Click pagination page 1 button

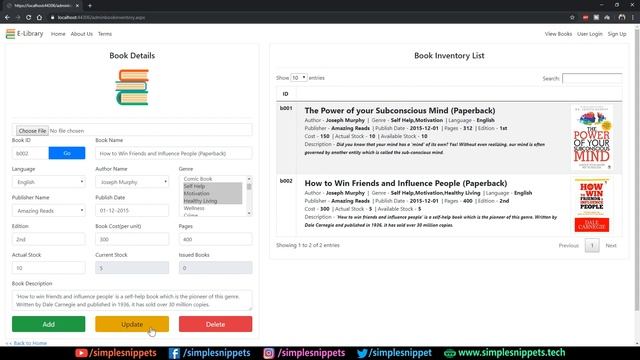[x=592, y=245]
